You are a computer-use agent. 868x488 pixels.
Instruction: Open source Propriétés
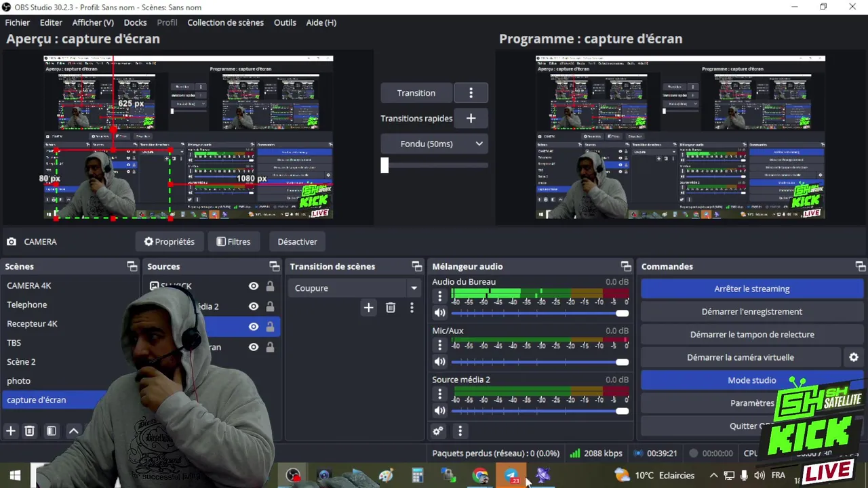169,241
